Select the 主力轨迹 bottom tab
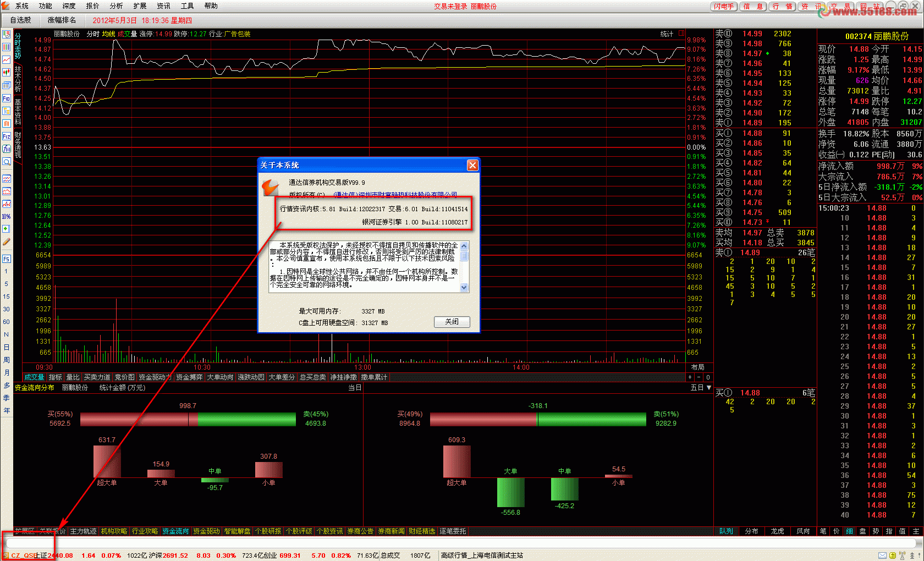This screenshot has height=561, width=924. [x=84, y=531]
